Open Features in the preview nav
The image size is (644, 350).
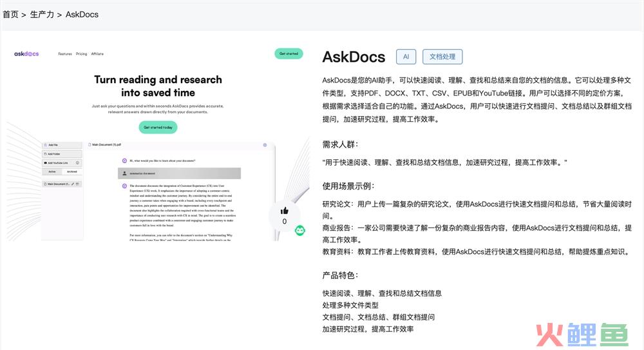tap(65, 54)
